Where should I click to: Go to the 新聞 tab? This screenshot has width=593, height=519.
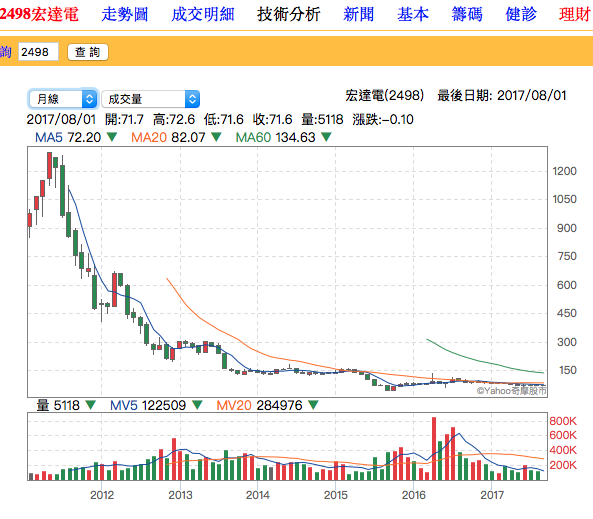point(359,14)
